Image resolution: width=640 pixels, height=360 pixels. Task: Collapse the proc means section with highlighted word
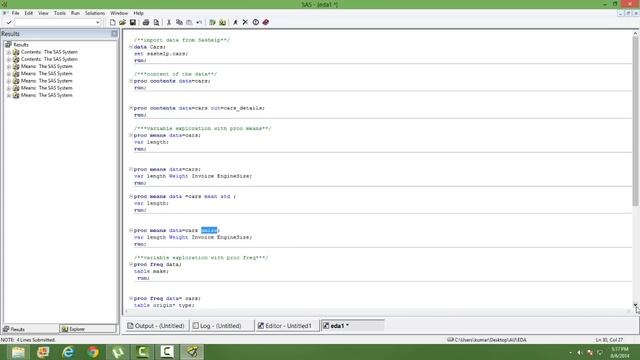[x=131, y=231]
